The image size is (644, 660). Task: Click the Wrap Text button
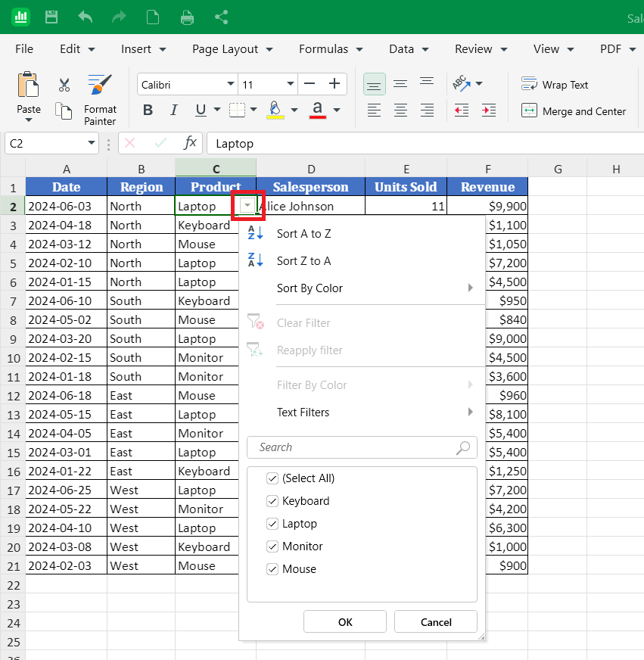click(x=555, y=85)
